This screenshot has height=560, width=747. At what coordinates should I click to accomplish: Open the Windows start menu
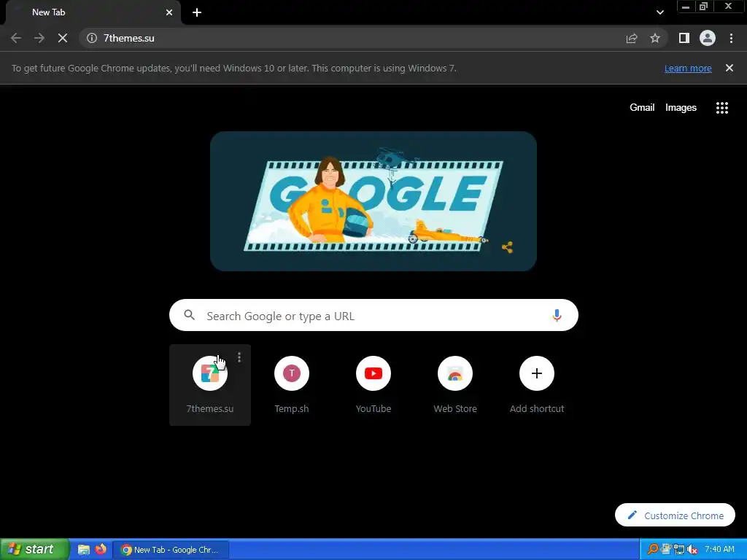35,549
